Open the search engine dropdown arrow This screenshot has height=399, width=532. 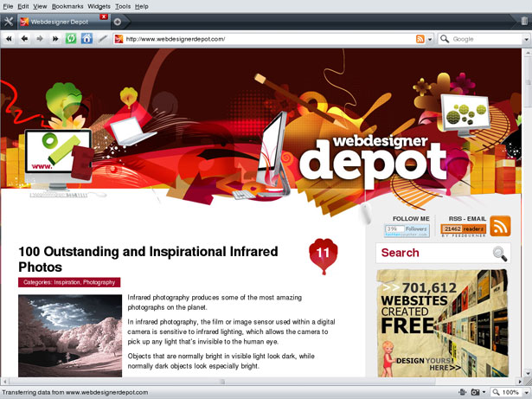click(x=527, y=40)
